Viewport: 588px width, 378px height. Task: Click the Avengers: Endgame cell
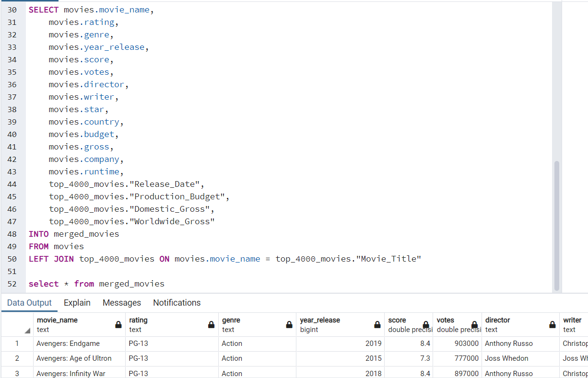point(79,344)
